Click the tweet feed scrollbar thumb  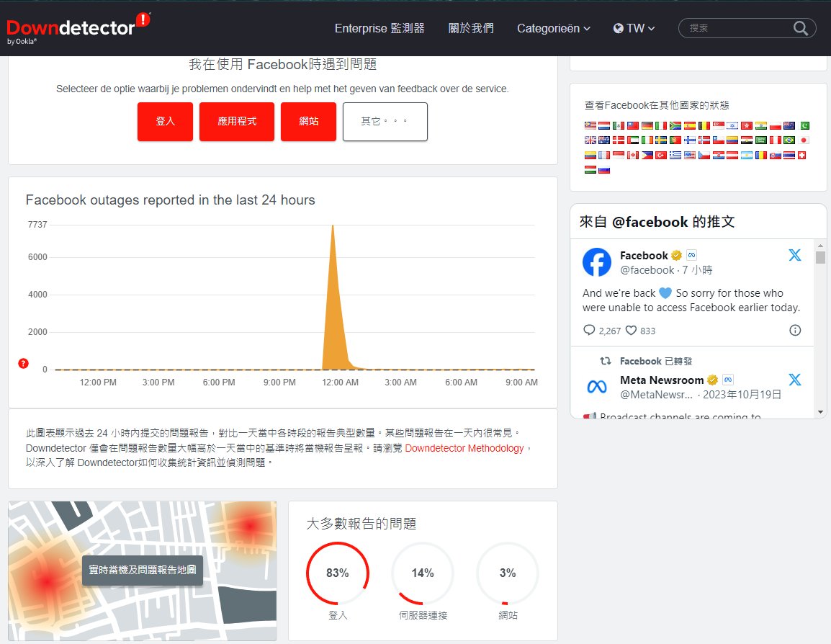coord(820,257)
